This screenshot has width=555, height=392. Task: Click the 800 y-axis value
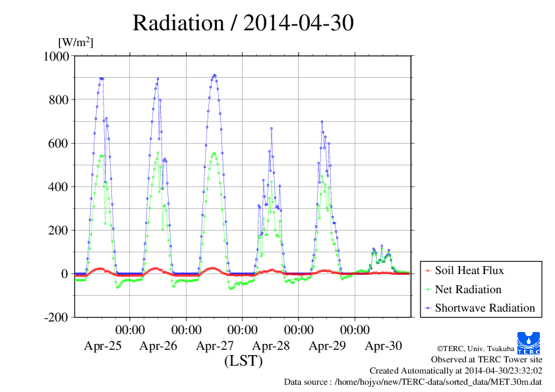click(x=59, y=99)
